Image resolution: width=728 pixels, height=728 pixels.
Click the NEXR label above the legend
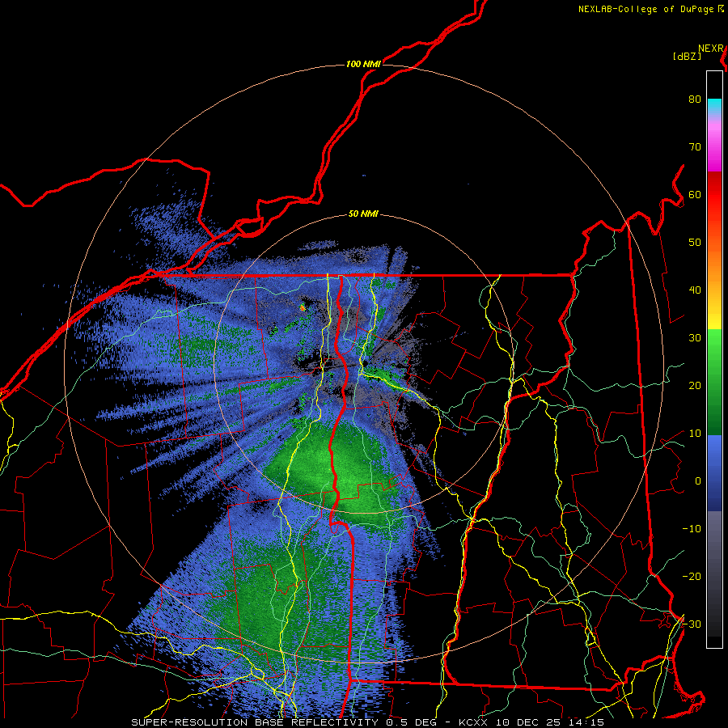pos(711,49)
